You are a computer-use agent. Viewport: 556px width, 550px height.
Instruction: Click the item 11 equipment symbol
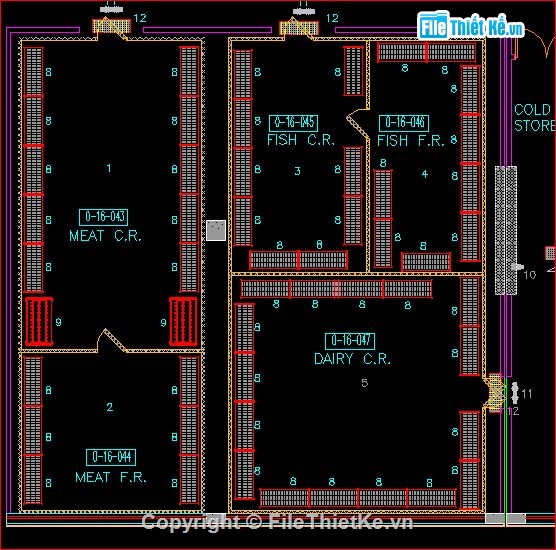pyautogui.click(x=515, y=393)
